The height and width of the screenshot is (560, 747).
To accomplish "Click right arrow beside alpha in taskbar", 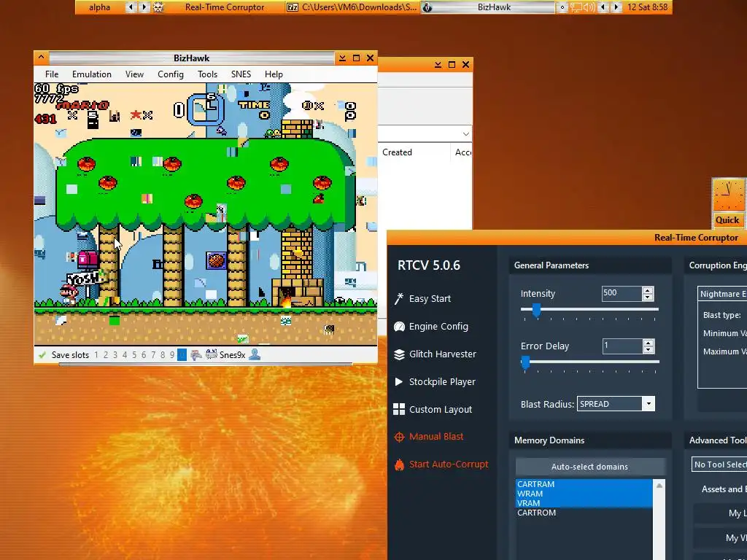I will (144, 7).
